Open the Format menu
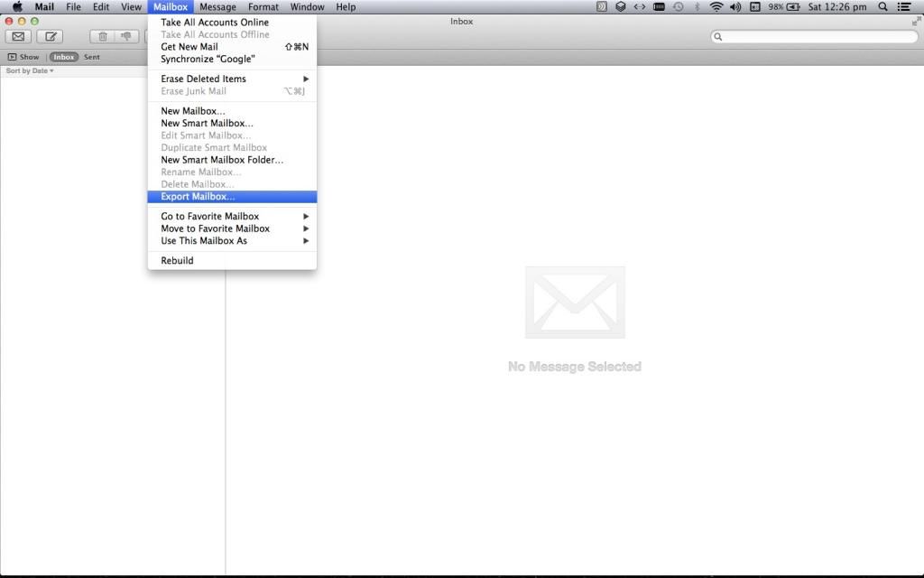The width and height of the screenshot is (924, 578). [x=263, y=7]
